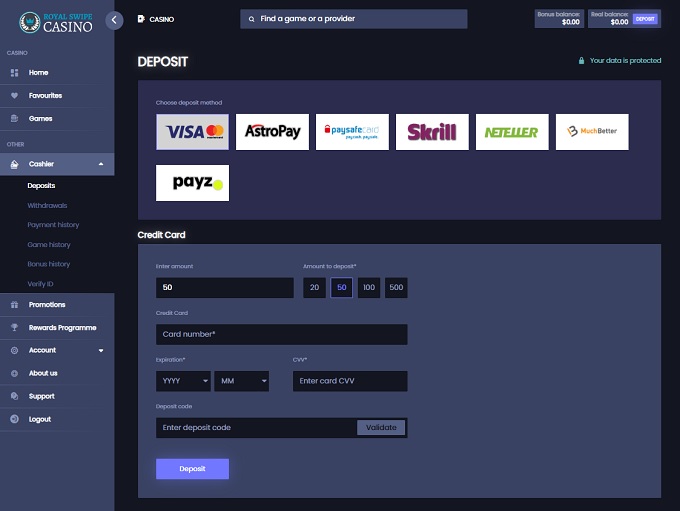Image resolution: width=680 pixels, height=511 pixels.
Task: Choose paysafecard as deposit method
Action: coord(352,132)
